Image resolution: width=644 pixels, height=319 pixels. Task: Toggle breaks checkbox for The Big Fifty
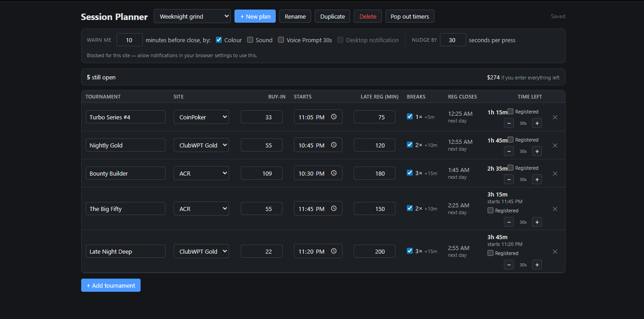click(x=410, y=208)
